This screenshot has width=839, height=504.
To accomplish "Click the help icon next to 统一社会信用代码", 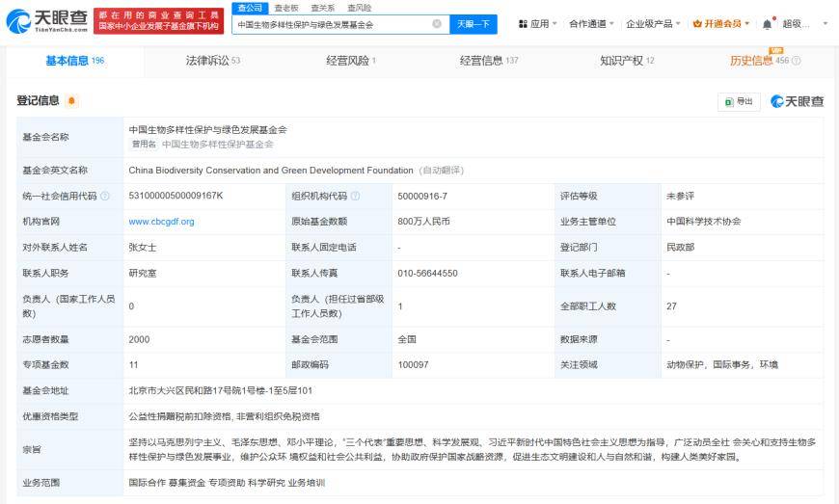I will point(105,197).
